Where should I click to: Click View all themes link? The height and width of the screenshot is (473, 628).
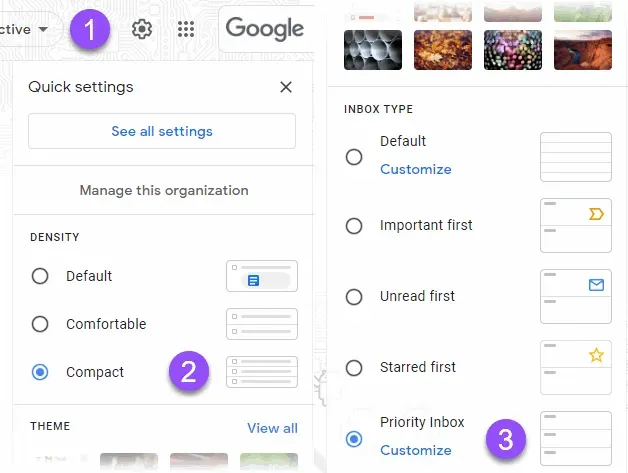pos(272,428)
